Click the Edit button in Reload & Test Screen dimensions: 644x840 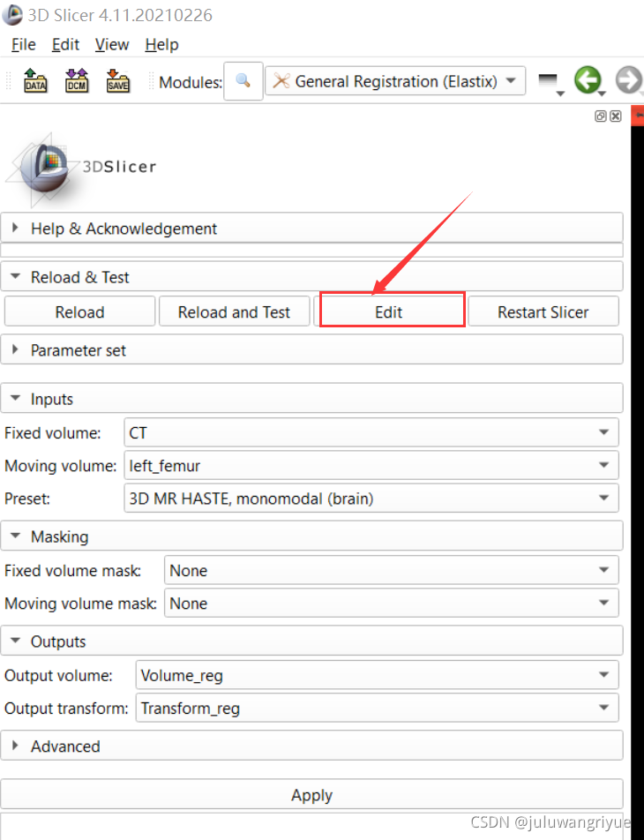[x=389, y=311]
